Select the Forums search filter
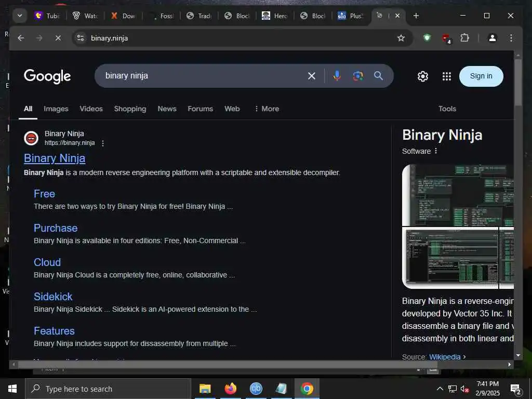This screenshot has width=532, height=399. click(x=200, y=109)
